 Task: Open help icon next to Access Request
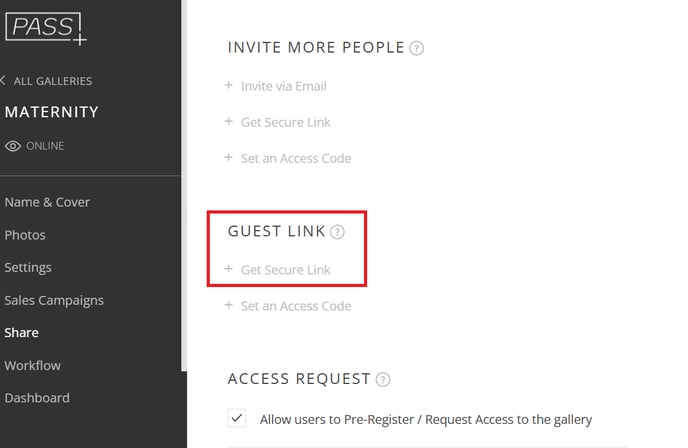(383, 380)
